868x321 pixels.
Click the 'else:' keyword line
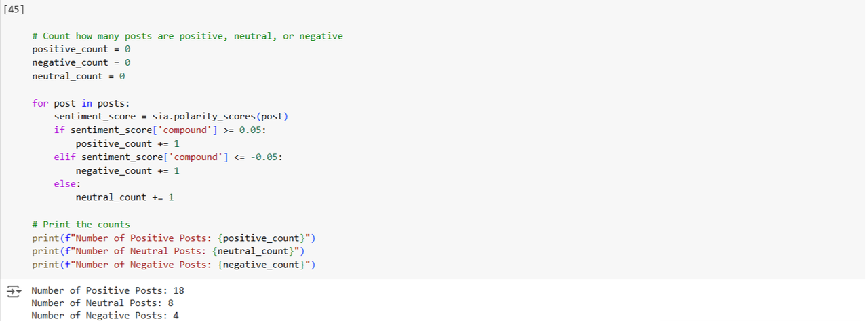[x=67, y=184]
